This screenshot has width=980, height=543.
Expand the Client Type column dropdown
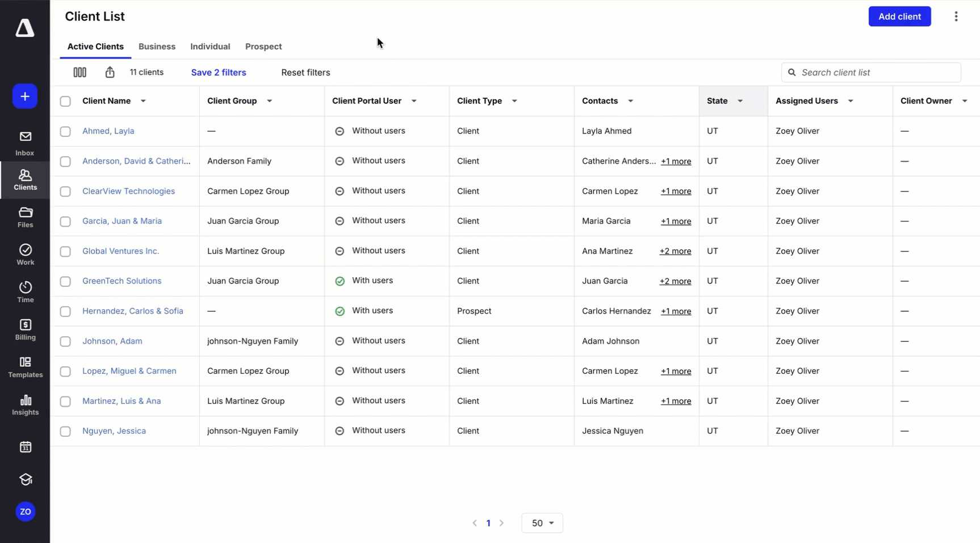coord(514,101)
